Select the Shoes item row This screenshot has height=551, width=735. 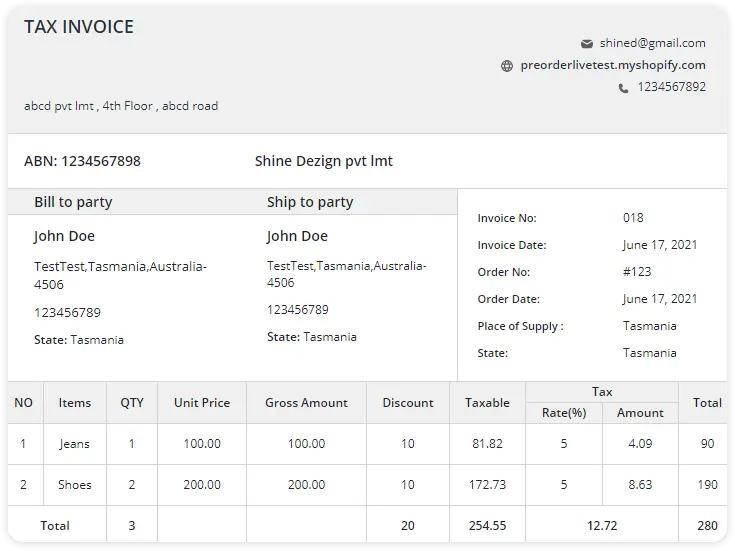coord(75,485)
